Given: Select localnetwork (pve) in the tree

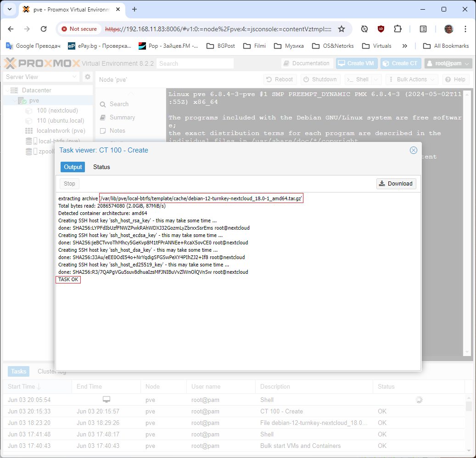Looking at the screenshot, I should 61,130.
